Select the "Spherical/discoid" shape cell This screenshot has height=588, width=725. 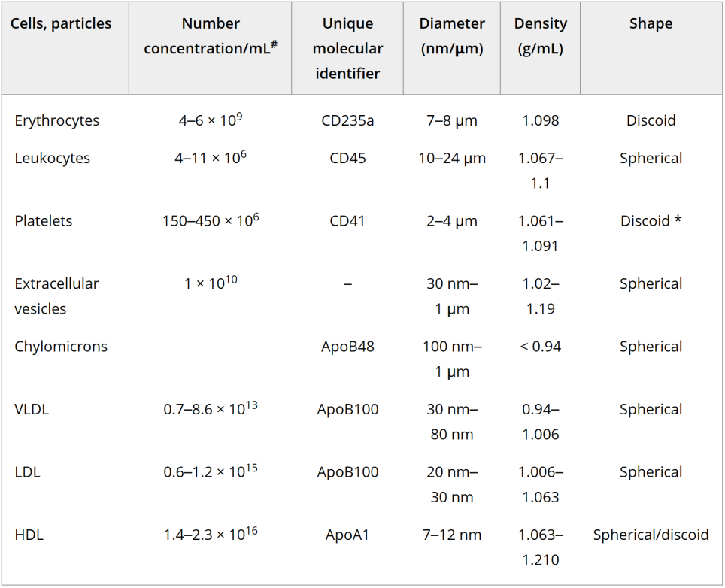click(651, 535)
